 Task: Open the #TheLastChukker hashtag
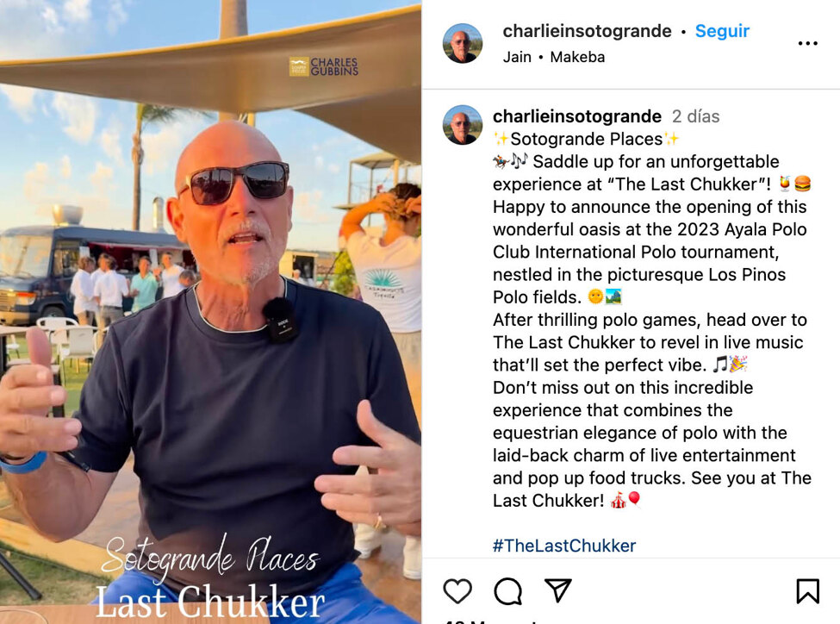[564, 546]
